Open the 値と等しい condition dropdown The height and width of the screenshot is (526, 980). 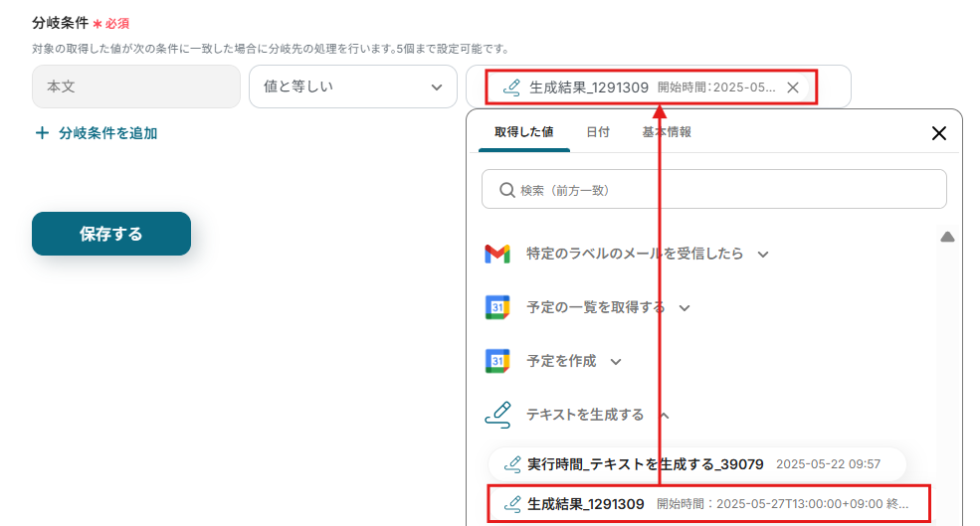pos(353,87)
